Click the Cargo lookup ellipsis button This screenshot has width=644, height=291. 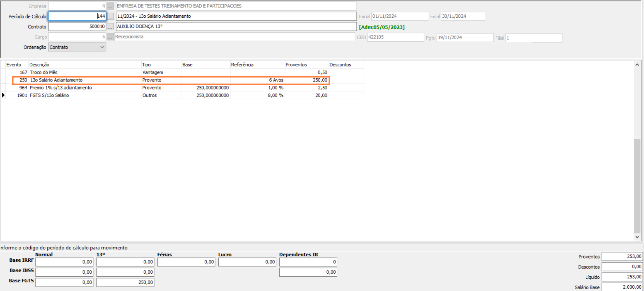pyautogui.click(x=110, y=37)
